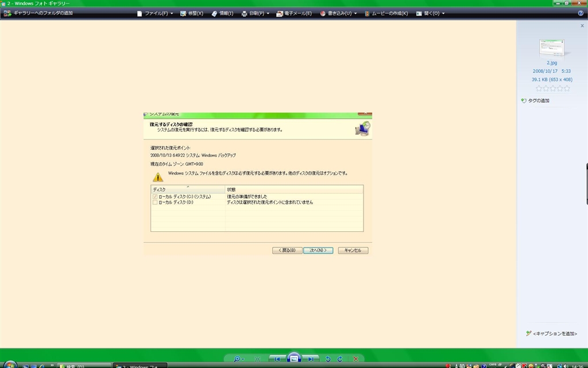Click the Add Folder to Gallery icon

click(x=7, y=13)
